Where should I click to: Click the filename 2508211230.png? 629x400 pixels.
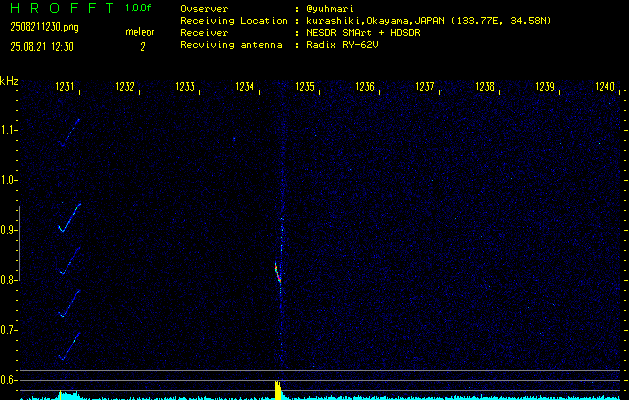tap(45, 27)
